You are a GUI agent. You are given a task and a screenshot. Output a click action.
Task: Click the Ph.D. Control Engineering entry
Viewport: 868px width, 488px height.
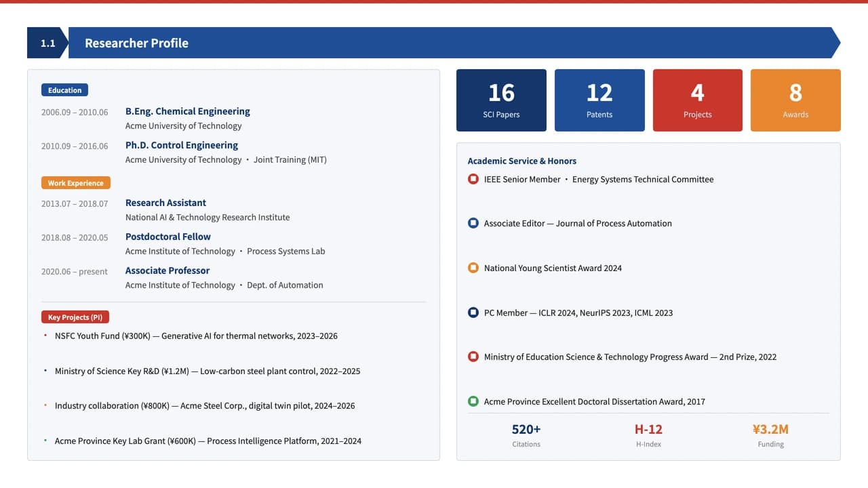pyautogui.click(x=182, y=145)
